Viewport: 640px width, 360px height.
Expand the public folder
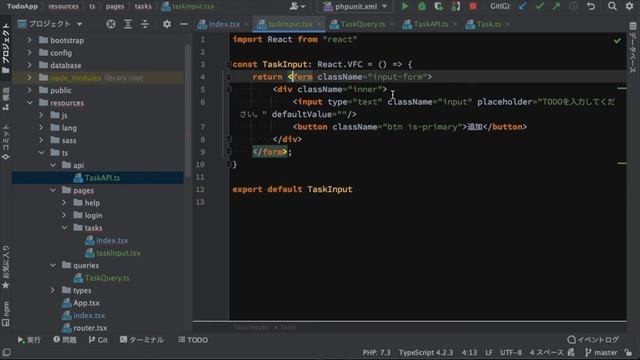point(29,90)
